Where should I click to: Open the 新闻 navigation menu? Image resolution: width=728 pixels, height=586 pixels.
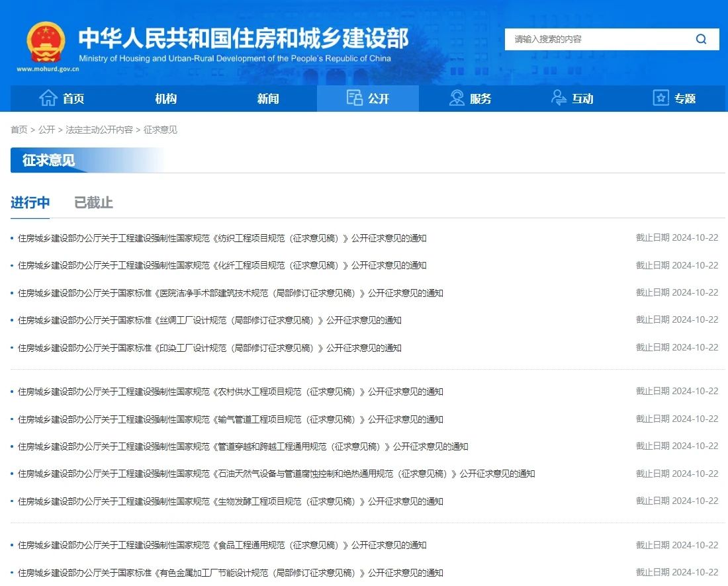[268, 99]
